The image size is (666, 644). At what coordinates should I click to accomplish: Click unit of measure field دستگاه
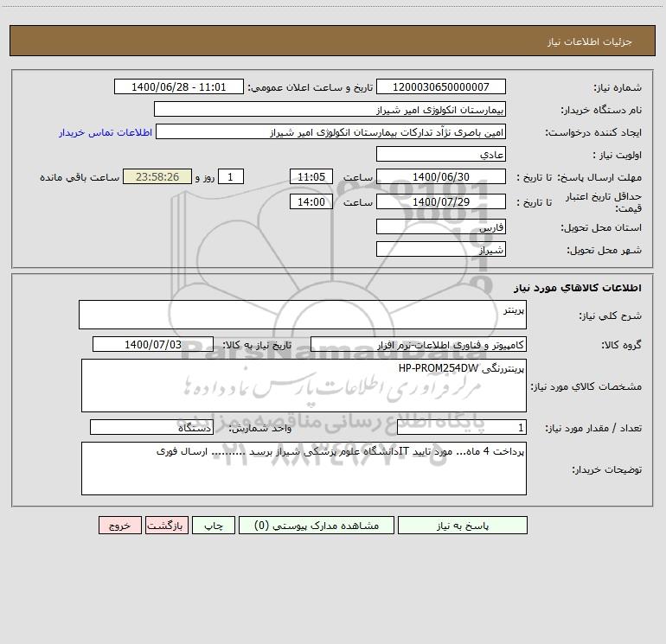(151, 428)
